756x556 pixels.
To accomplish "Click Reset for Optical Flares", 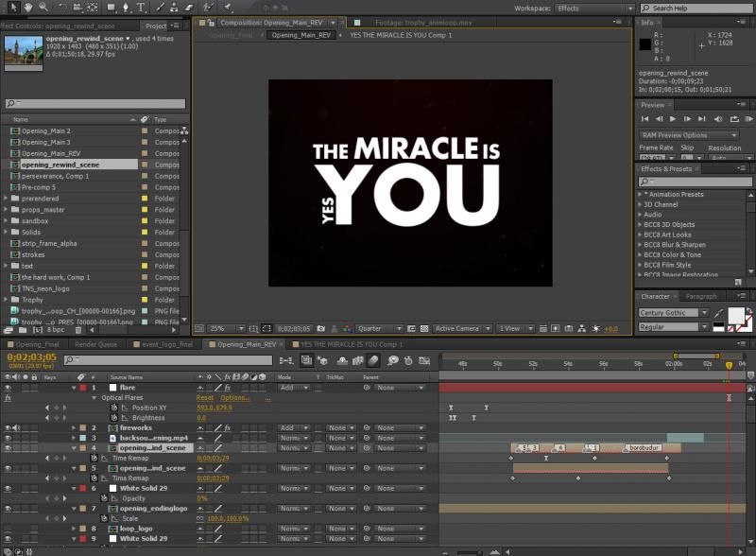I will click(205, 398).
